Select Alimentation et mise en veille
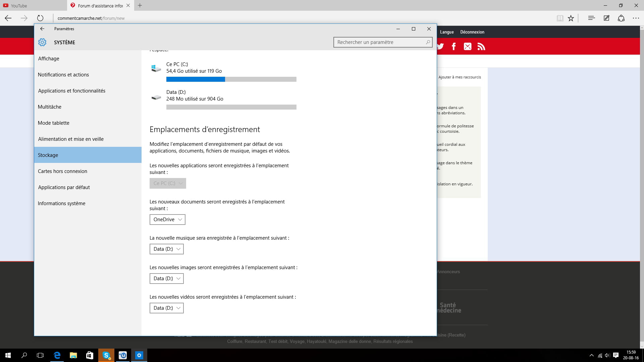This screenshot has width=644, height=362. (x=88, y=139)
